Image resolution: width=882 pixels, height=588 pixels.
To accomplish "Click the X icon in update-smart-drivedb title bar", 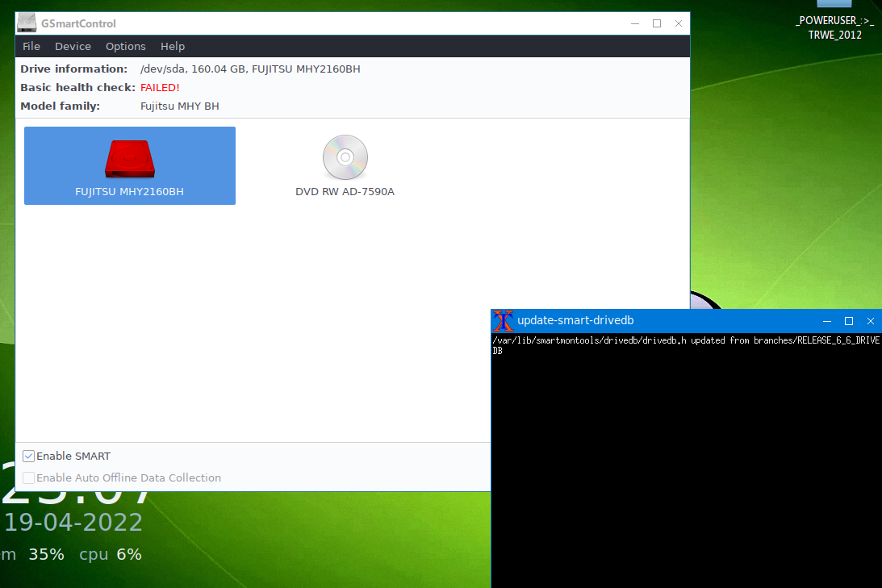I will 504,321.
